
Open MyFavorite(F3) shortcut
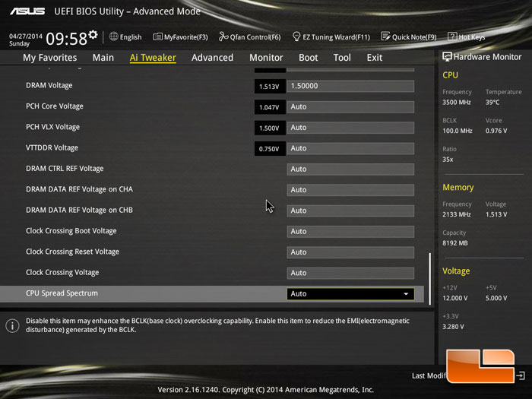coord(180,37)
